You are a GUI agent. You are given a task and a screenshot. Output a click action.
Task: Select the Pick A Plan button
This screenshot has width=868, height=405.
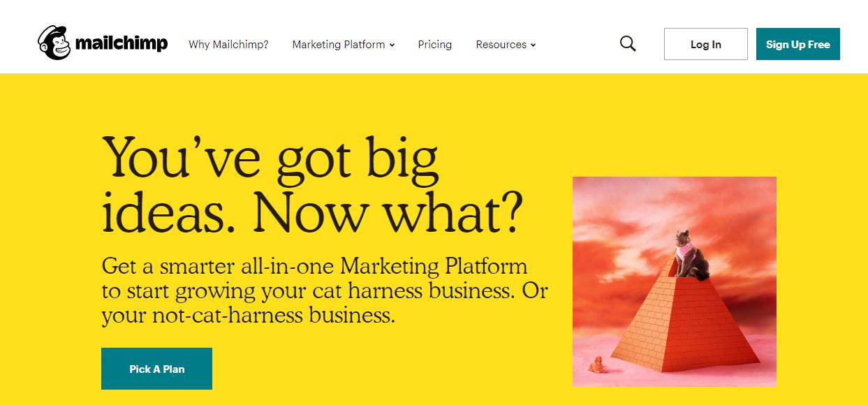pos(156,369)
